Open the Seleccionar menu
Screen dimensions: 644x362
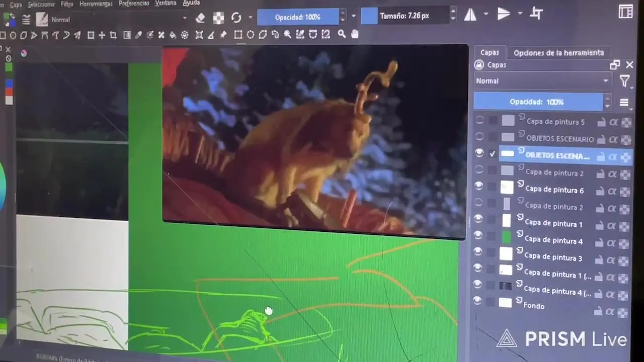click(41, 5)
